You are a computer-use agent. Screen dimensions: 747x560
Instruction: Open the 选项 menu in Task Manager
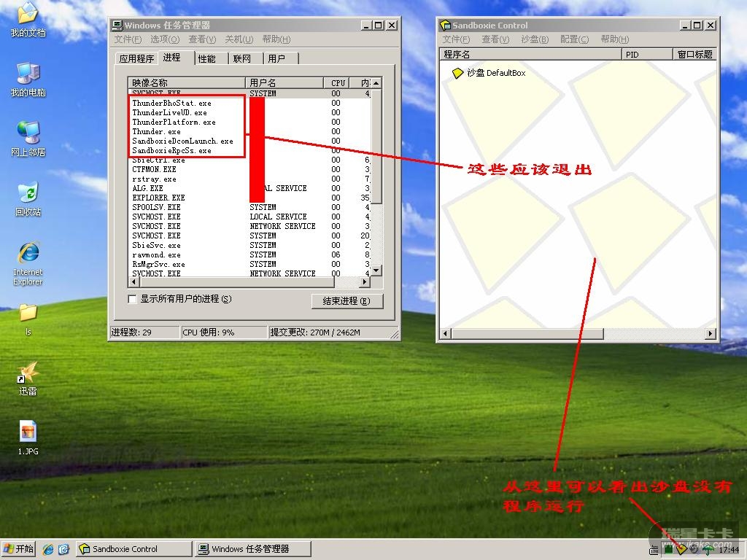[165, 39]
